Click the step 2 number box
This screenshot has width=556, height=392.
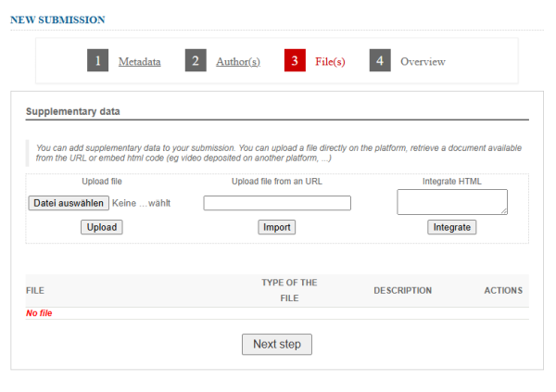pos(196,61)
